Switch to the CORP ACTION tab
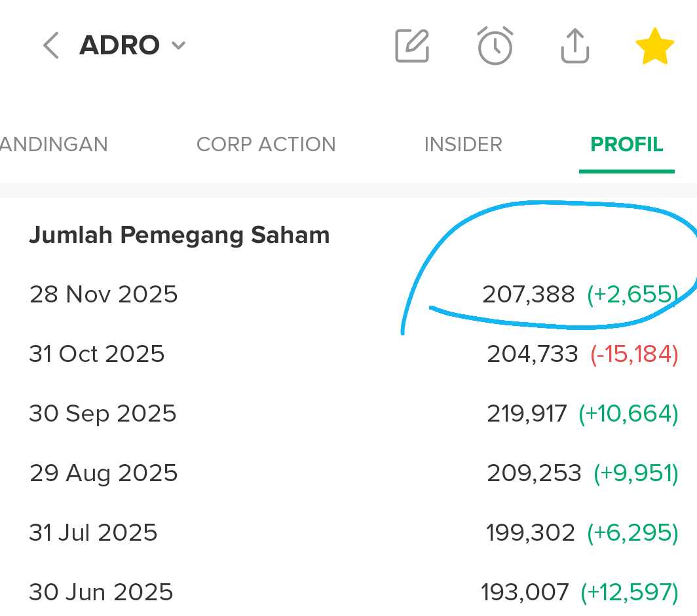The height and width of the screenshot is (616, 697). point(266,144)
